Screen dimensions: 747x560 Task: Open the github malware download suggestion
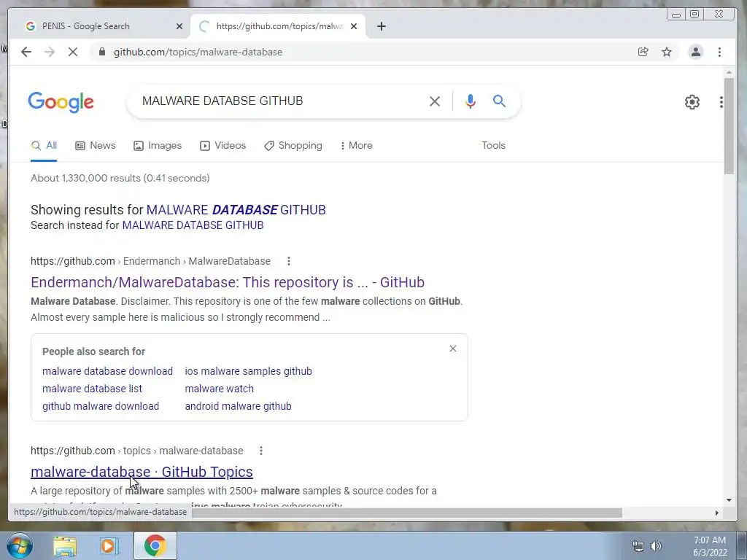(101, 407)
